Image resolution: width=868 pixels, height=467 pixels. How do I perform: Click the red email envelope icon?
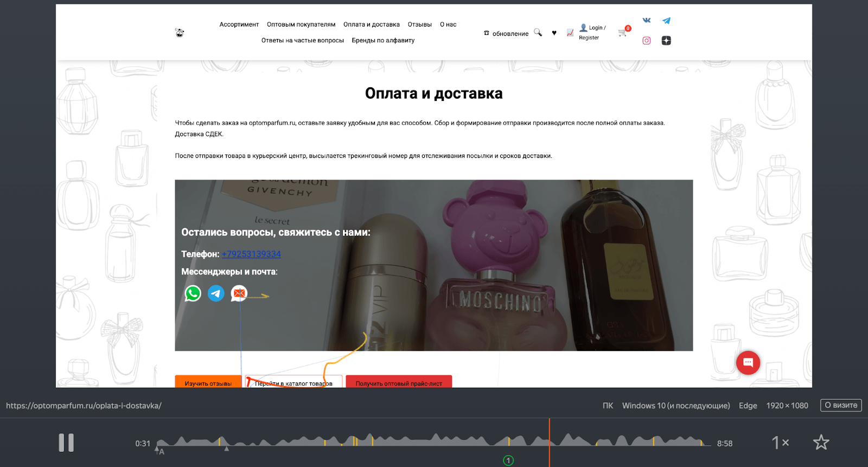[239, 293]
